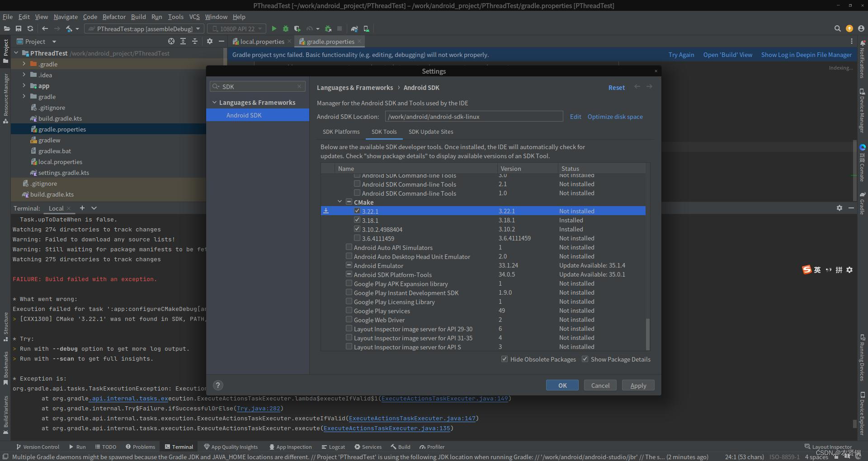868x461 pixels.
Task: Click the Sogou input method icon
Action: point(807,270)
